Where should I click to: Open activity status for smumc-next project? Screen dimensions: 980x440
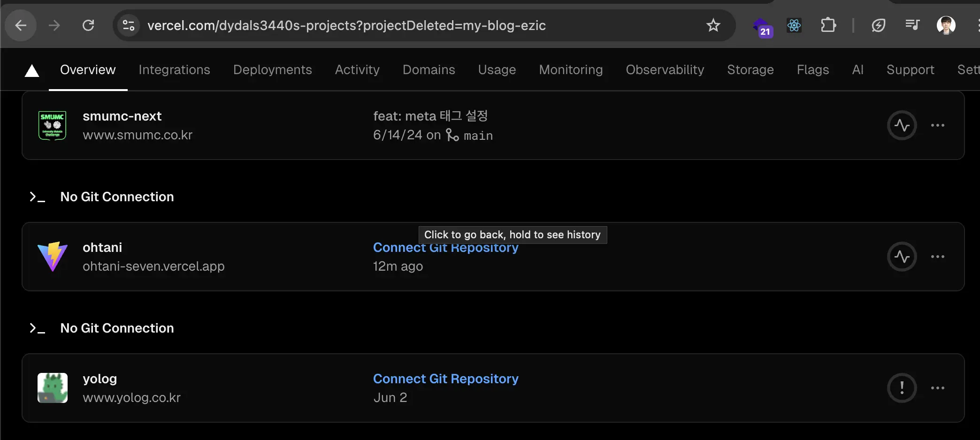902,125
